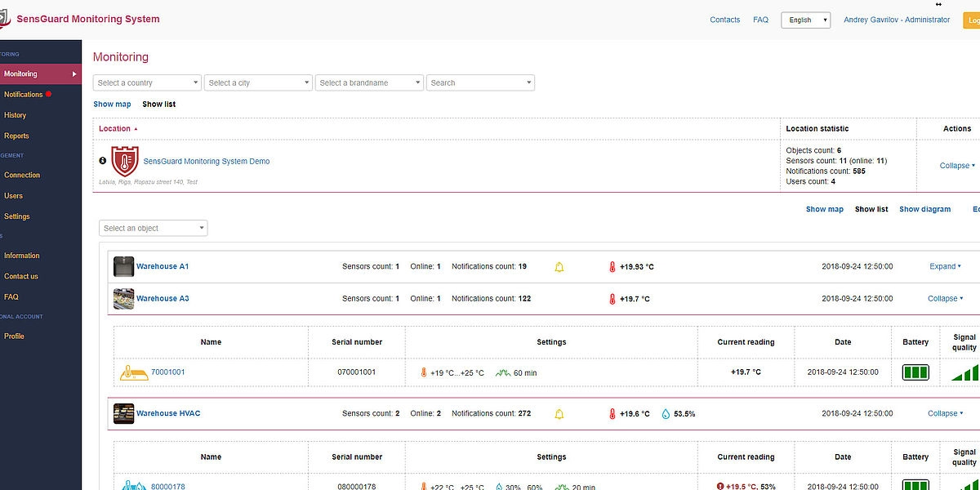Open Profile in the sidebar

pyautogui.click(x=14, y=336)
